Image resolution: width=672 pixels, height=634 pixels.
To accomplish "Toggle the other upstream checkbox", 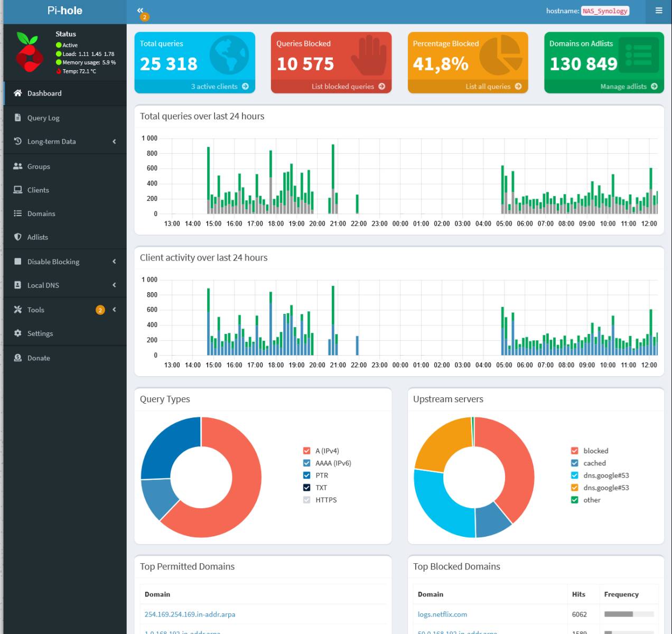I will [574, 499].
